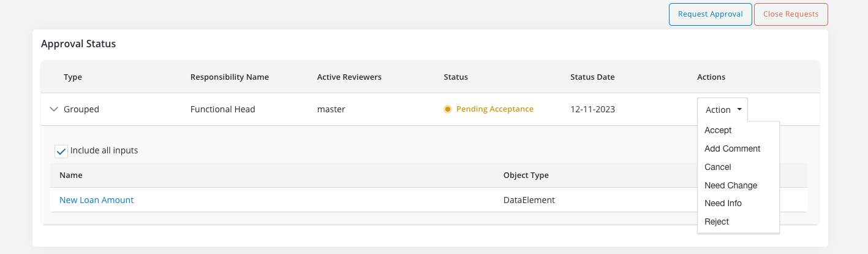Image resolution: width=868 pixels, height=254 pixels.
Task: Choose Accept from the Action menu
Action: [718, 130]
